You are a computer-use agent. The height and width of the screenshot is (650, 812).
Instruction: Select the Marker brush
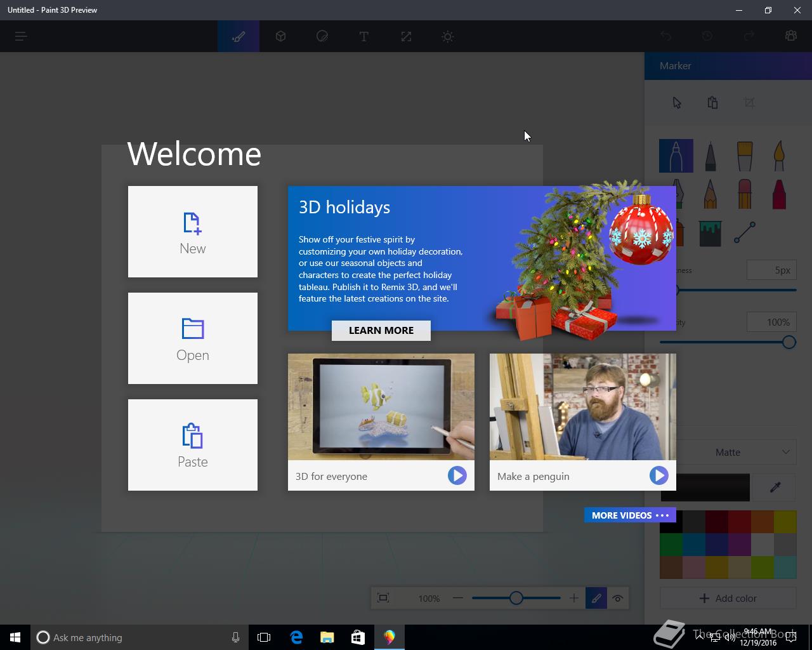point(676,156)
